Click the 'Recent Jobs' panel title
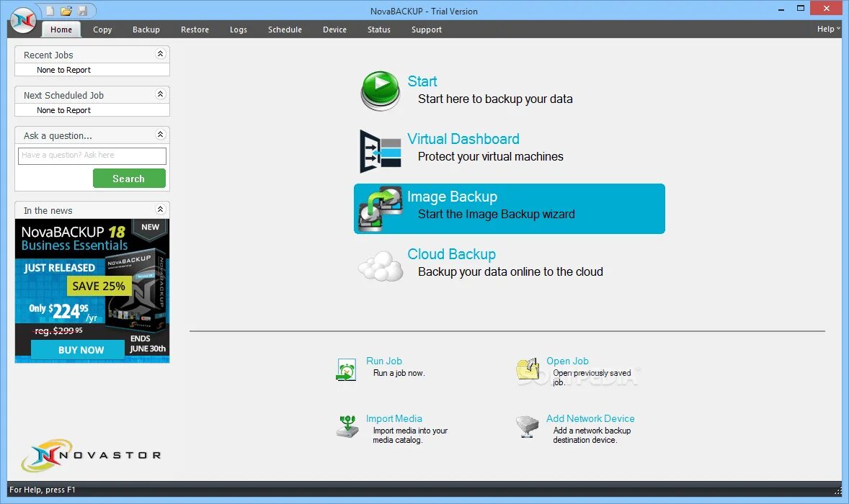Viewport: 849px width, 504px height. [x=48, y=55]
